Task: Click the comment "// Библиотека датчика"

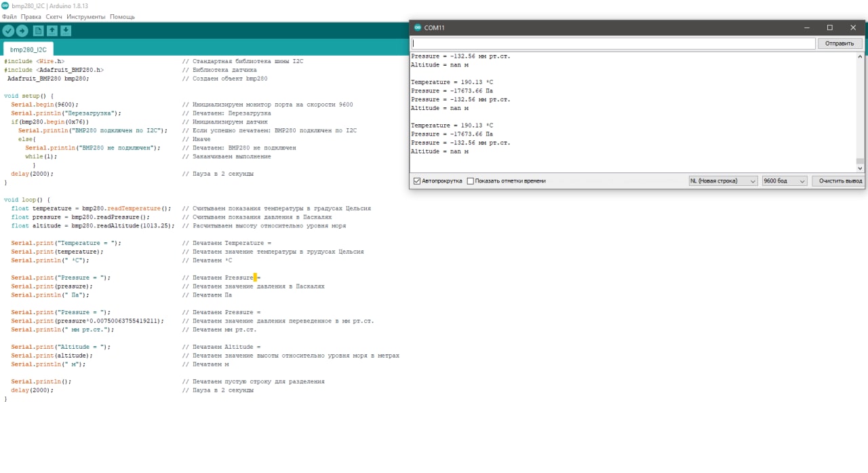Action: [x=220, y=70]
